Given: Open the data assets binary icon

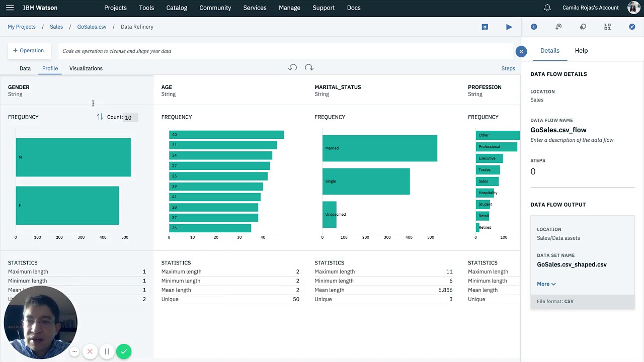Looking at the screenshot, I should pyautogui.click(x=607, y=27).
